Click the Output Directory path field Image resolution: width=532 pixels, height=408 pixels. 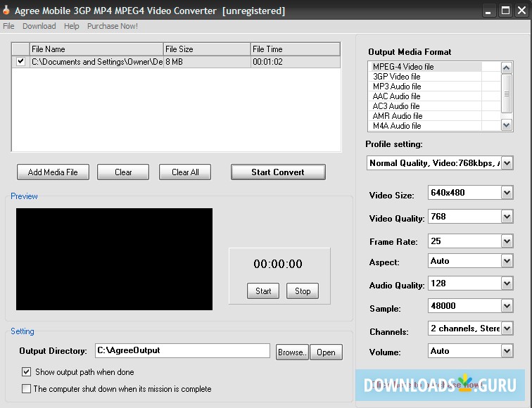pos(182,351)
